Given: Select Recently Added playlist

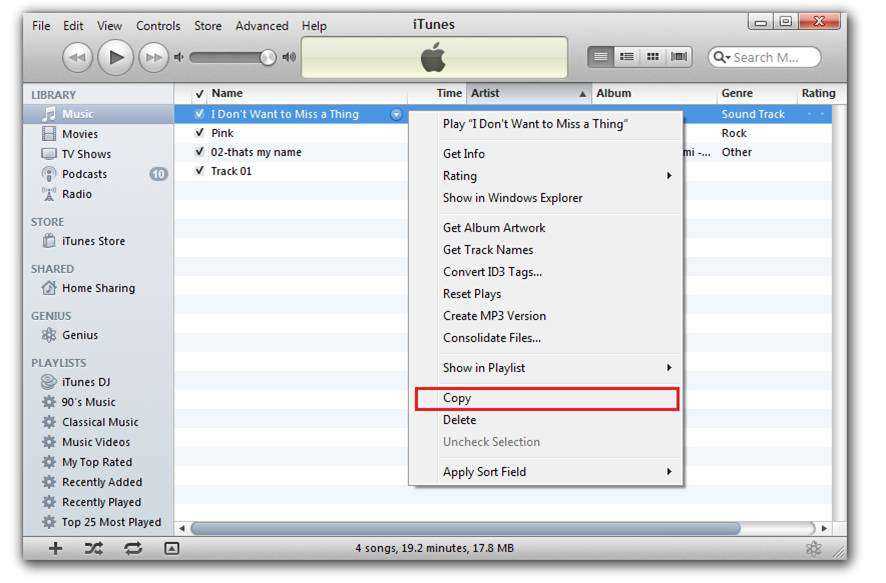Looking at the screenshot, I should point(98,482).
